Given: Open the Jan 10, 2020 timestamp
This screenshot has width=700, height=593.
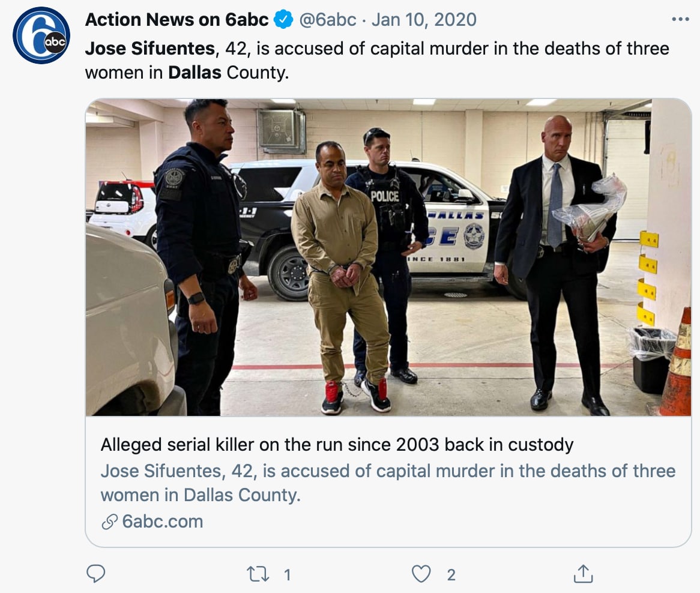Looking at the screenshot, I should [424, 20].
